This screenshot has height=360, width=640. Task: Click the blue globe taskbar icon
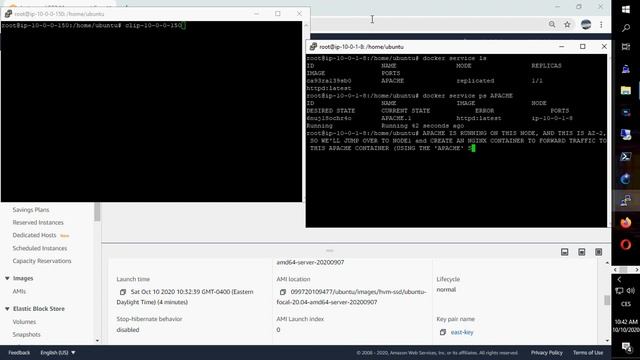[x=626, y=179]
